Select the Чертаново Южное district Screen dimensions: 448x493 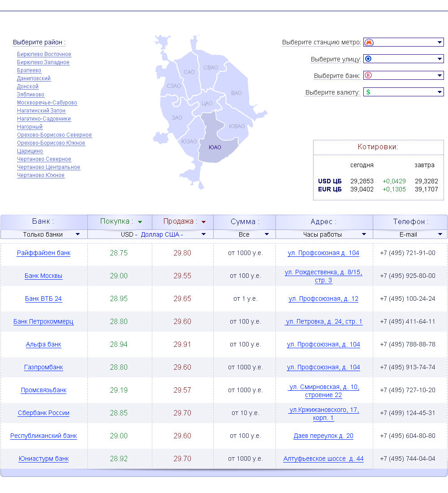[x=41, y=175]
